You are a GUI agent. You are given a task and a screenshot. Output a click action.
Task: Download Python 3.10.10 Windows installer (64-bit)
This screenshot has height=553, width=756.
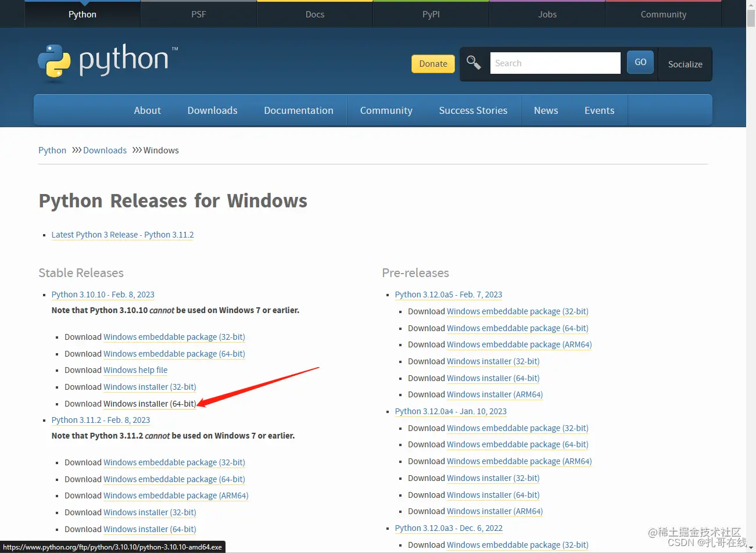tap(150, 404)
